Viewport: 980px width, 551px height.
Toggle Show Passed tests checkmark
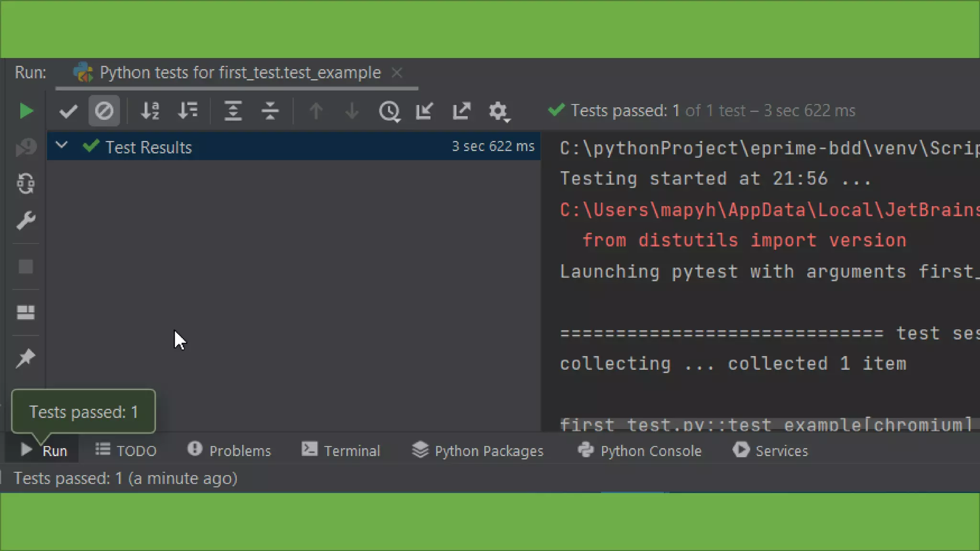pos(68,111)
